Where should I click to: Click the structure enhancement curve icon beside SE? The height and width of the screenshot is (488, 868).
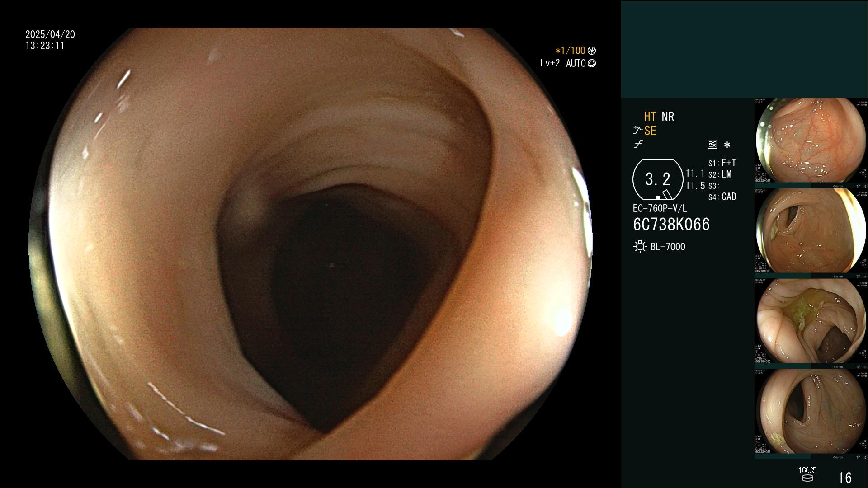(x=638, y=131)
